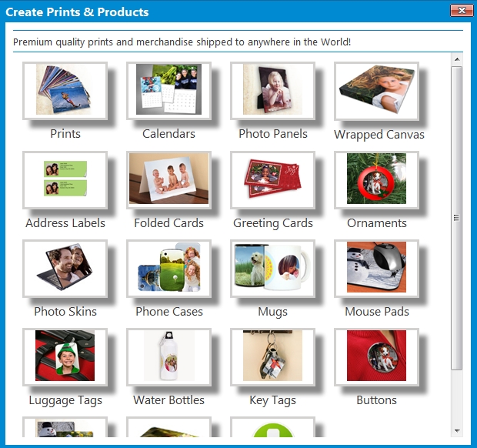Open the Greeting Cards product

[272, 179]
